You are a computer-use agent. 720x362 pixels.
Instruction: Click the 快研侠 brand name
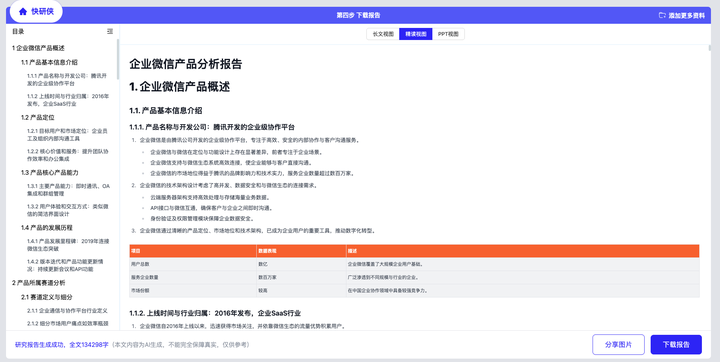42,12
